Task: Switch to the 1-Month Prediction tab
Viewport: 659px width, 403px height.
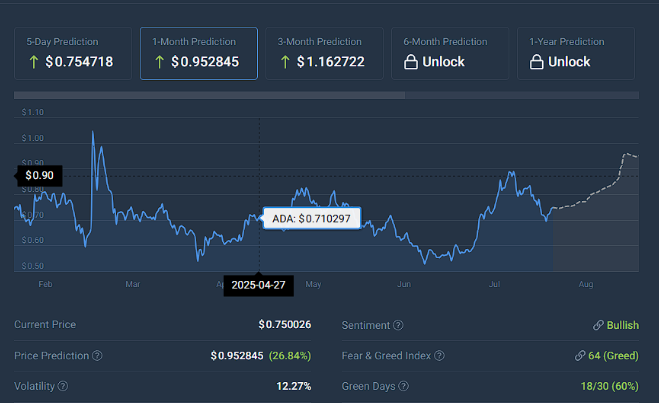Action: tap(198, 53)
